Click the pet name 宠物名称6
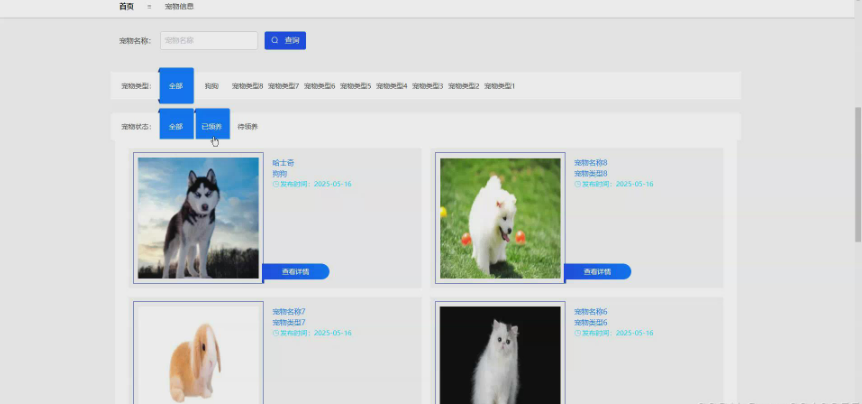This screenshot has width=862, height=404. point(590,312)
